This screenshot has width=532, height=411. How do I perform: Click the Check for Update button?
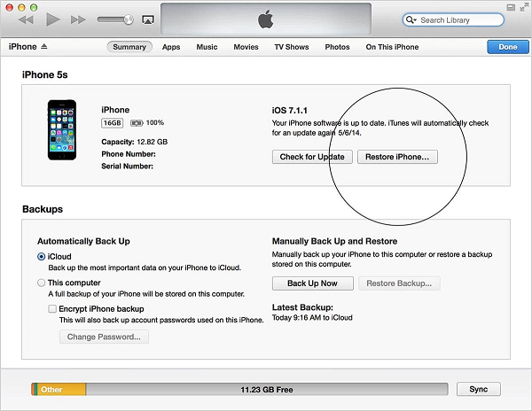(x=311, y=157)
